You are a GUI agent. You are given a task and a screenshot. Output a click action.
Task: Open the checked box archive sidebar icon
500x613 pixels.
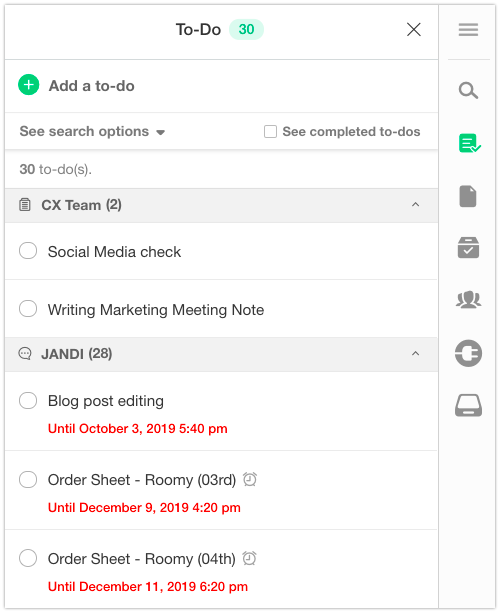pos(468,247)
